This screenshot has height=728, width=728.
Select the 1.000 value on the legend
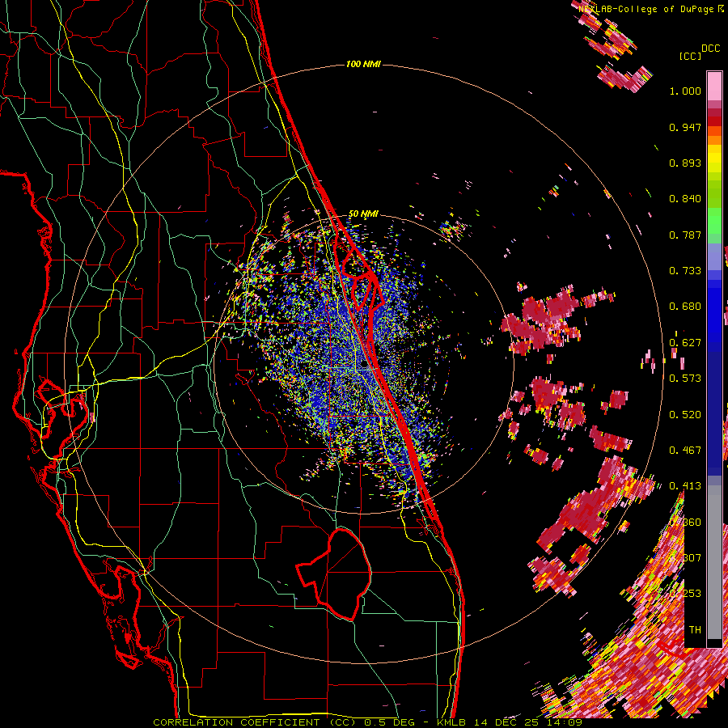coord(685,91)
